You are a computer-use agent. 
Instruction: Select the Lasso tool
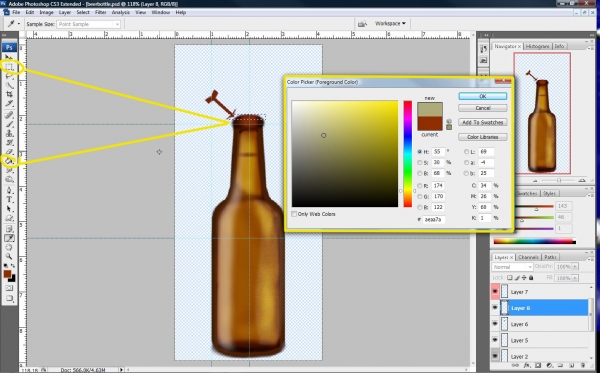click(9, 76)
